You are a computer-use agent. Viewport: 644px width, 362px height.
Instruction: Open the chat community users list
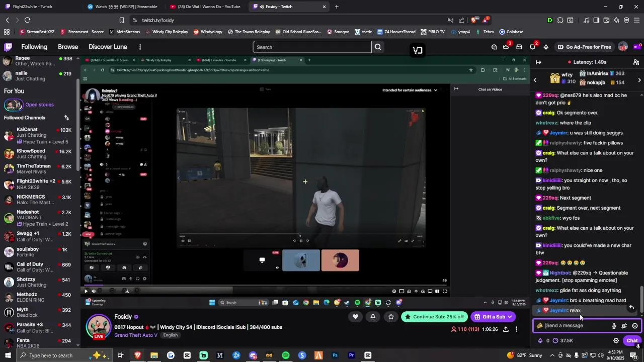coord(636,62)
